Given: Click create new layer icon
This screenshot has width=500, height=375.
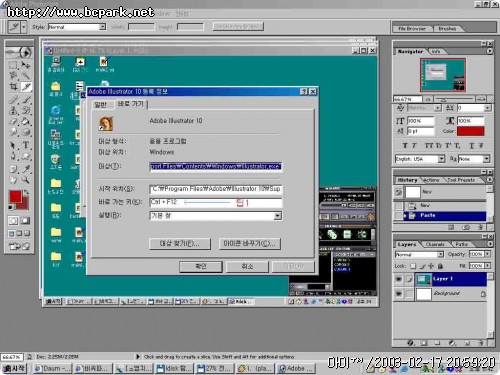Looking at the screenshot, I should point(467,343).
